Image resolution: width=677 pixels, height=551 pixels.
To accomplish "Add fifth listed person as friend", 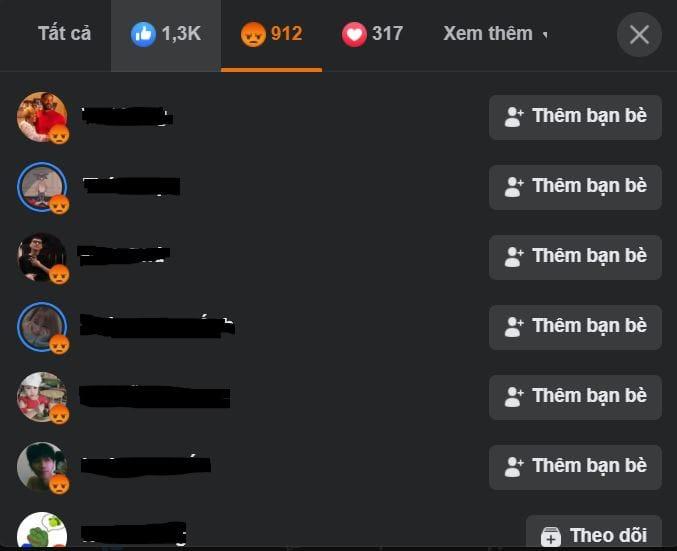I will (x=575, y=397).
